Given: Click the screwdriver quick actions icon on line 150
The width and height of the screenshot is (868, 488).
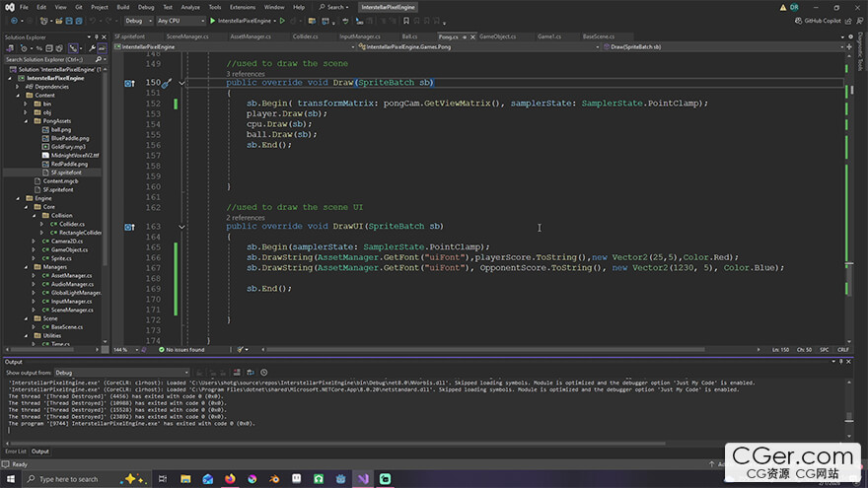Looking at the screenshot, I should pos(167,83).
